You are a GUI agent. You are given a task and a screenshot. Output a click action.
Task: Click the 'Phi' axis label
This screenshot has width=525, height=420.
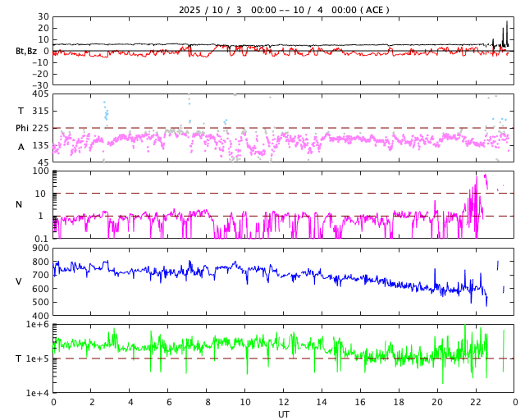click(x=22, y=128)
